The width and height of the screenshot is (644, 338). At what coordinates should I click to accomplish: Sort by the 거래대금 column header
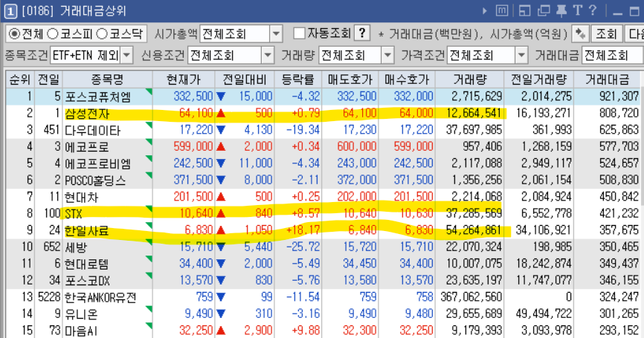coord(607,79)
